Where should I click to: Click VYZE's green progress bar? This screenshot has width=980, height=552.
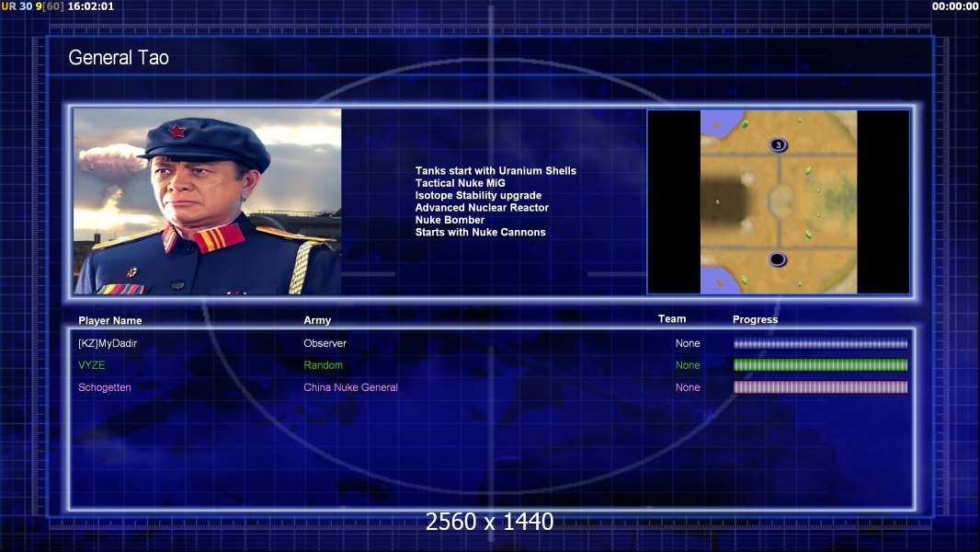click(x=821, y=365)
